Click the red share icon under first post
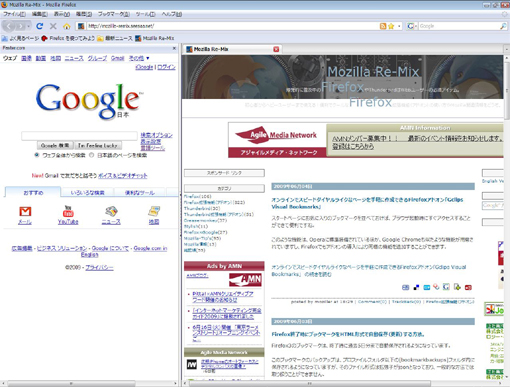Screen dimensions: 510x387 tap(468, 287)
